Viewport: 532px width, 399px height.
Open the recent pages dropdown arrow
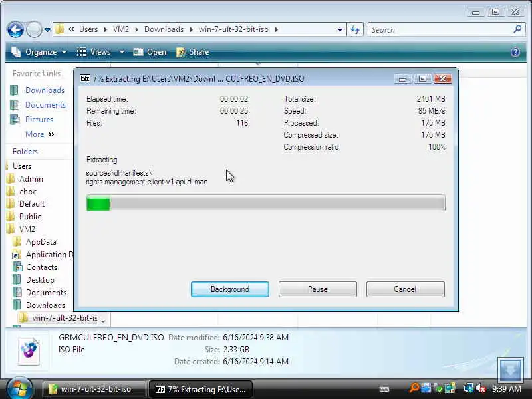[47, 30]
